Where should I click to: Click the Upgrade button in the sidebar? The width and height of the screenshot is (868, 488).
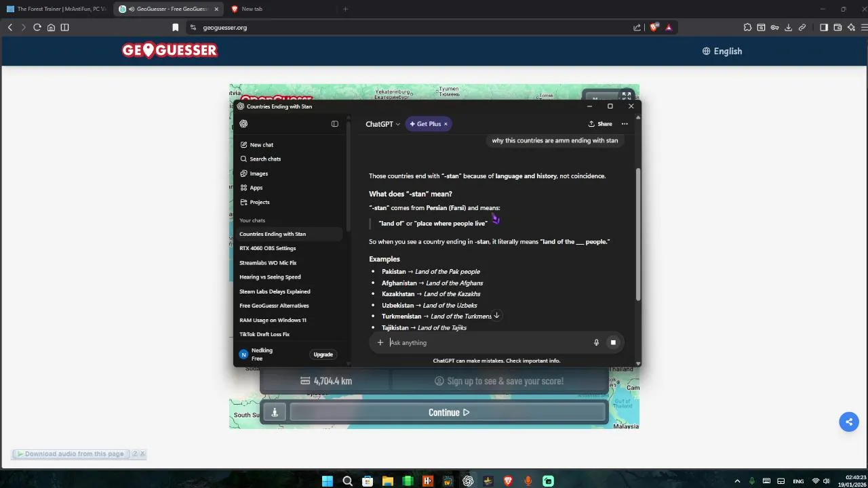[x=323, y=354]
